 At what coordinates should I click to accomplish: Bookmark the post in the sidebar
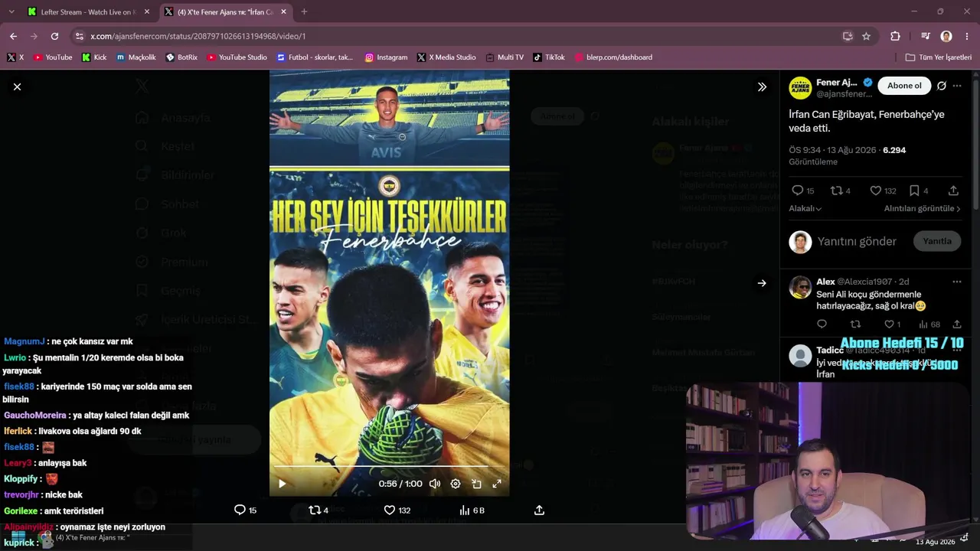tap(919, 191)
